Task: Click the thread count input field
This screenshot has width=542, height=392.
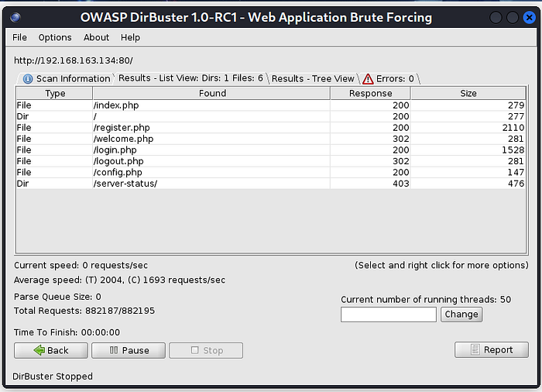Action: [389, 315]
